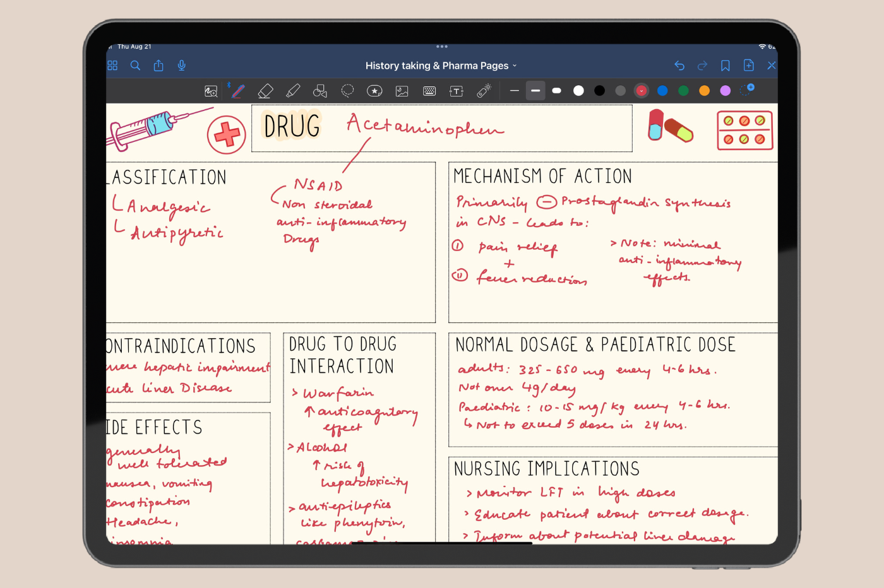Screen dimensions: 884x588
Task: Start audio recording with the microphone icon
Action: pyautogui.click(x=182, y=66)
